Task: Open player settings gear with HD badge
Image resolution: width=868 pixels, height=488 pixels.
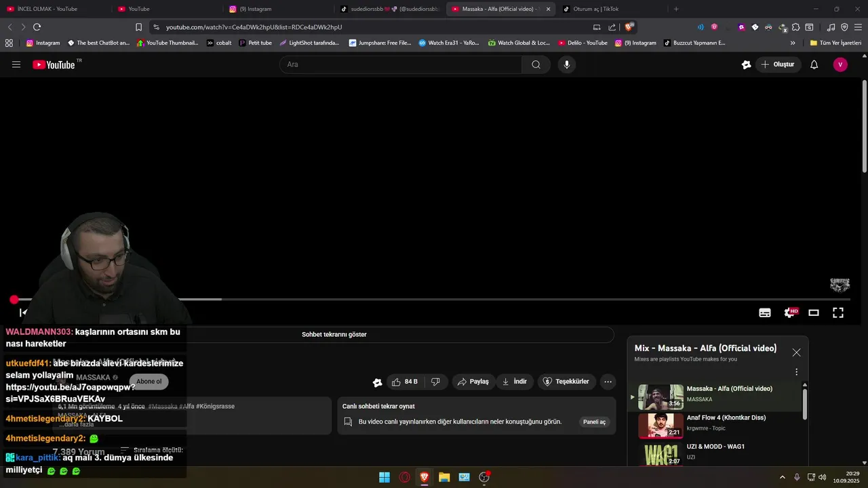Action: 791,312
